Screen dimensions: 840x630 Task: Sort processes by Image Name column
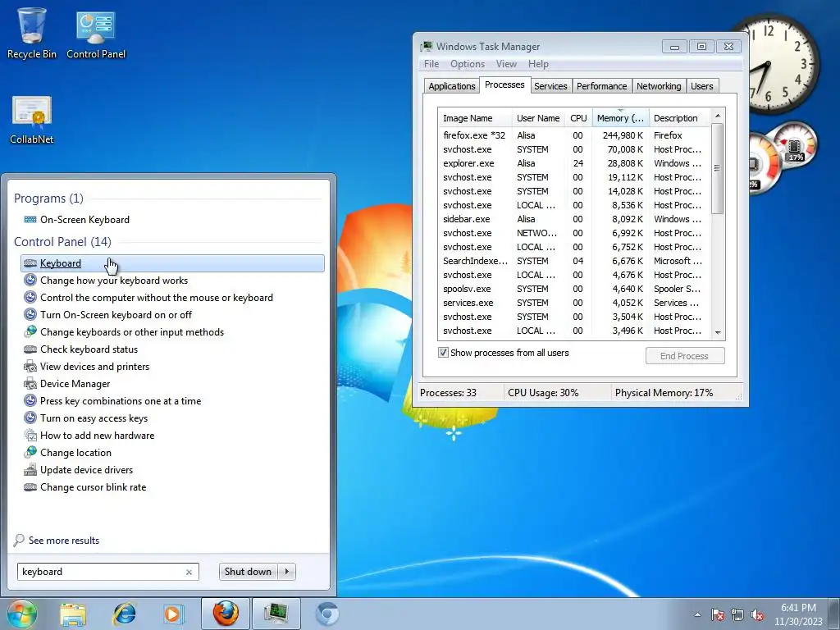[x=475, y=118]
